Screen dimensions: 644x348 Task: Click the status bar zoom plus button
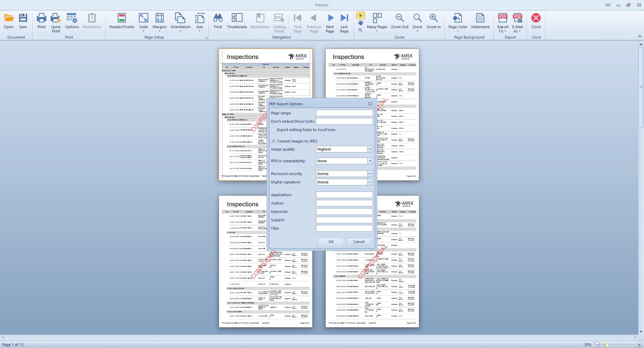[639, 344]
